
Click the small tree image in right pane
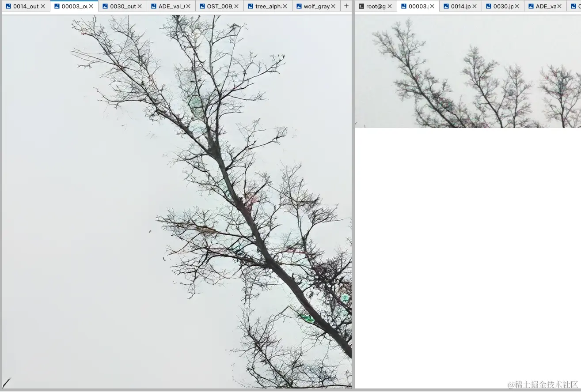click(x=468, y=72)
